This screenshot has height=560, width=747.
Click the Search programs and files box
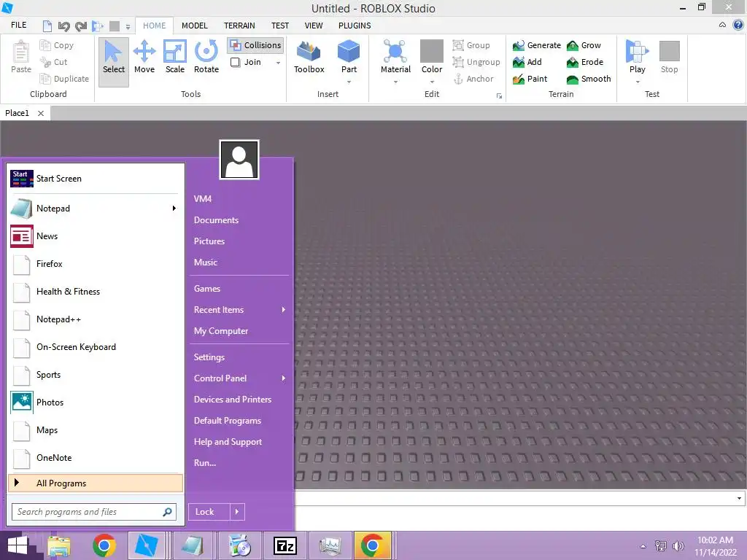tap(94, 512)
